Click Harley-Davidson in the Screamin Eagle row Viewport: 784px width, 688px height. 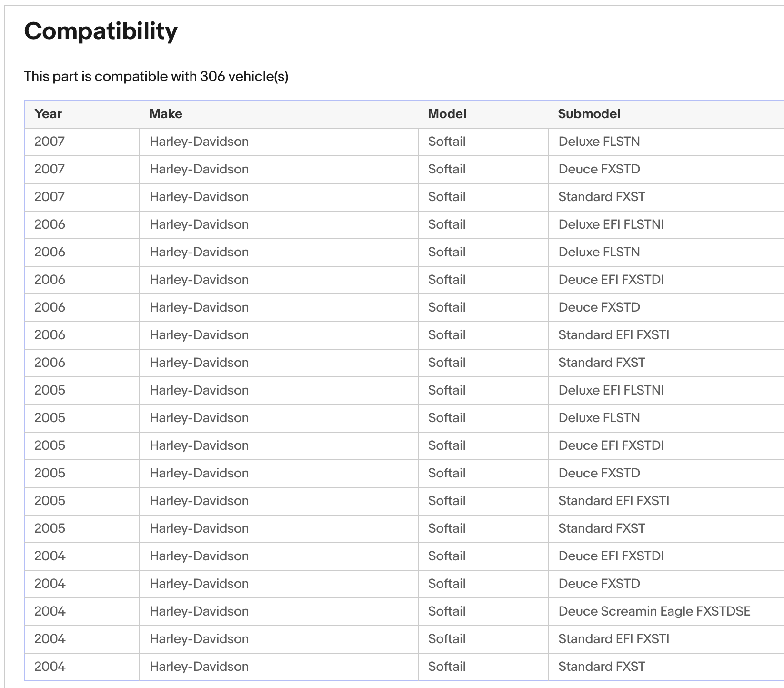pos(199,611)
